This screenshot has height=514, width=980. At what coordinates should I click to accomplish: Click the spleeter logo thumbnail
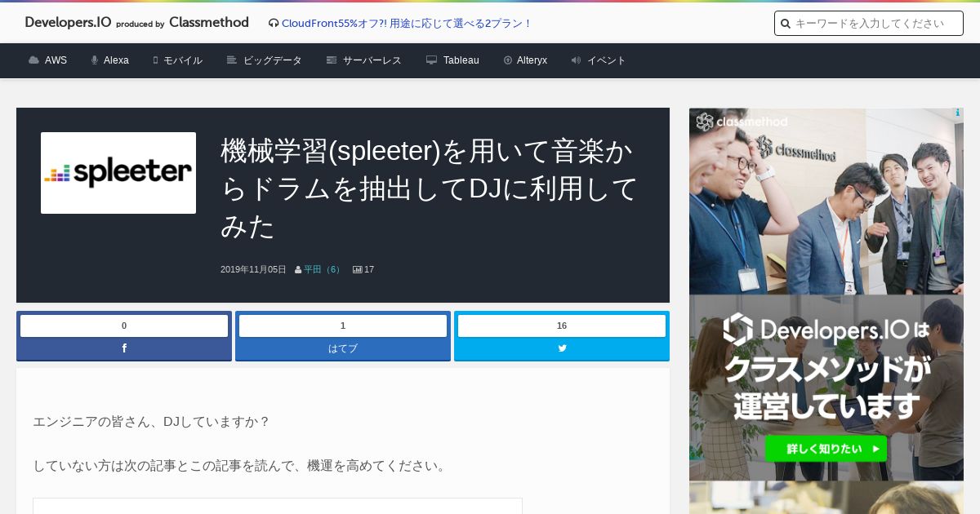[118, 173]
